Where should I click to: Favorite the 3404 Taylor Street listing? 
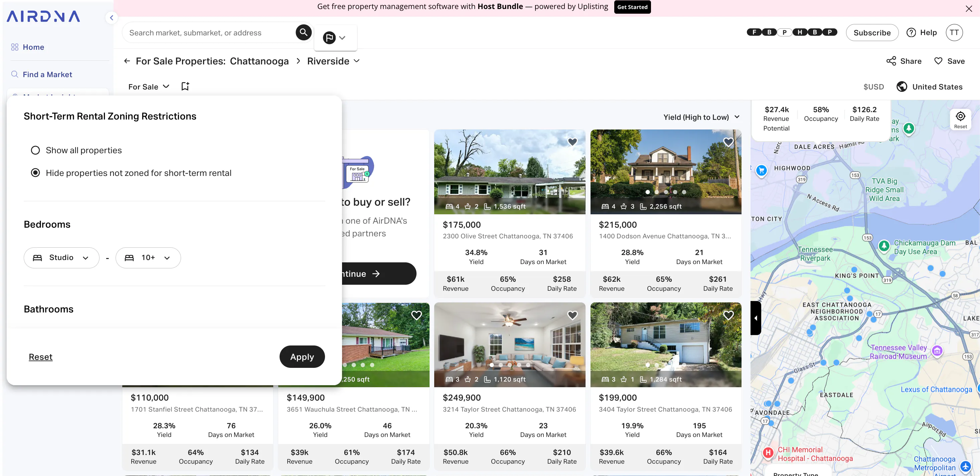tap(728, 315)
